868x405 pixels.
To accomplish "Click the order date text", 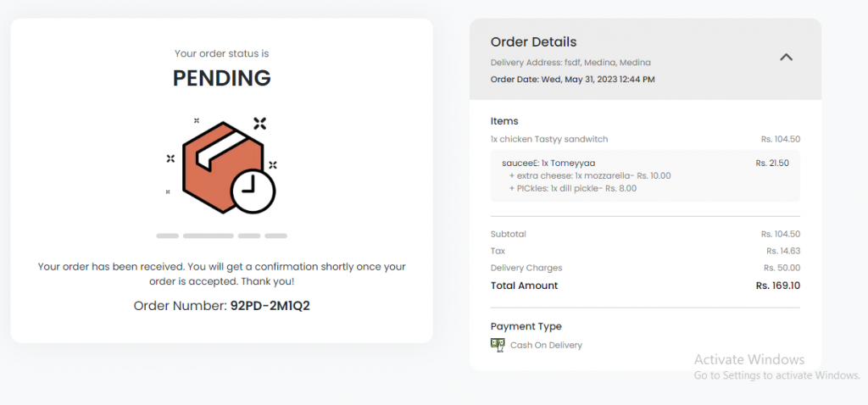I will [572, 80].
